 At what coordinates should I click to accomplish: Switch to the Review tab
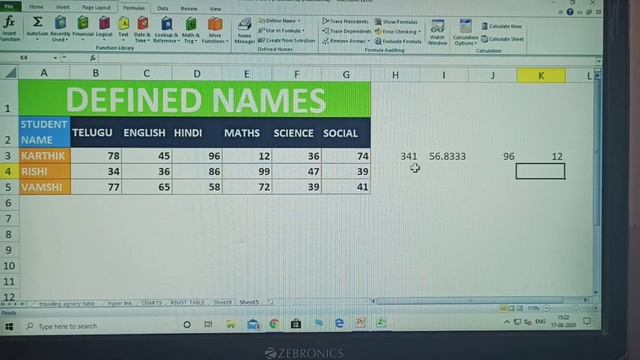point(189,9)
